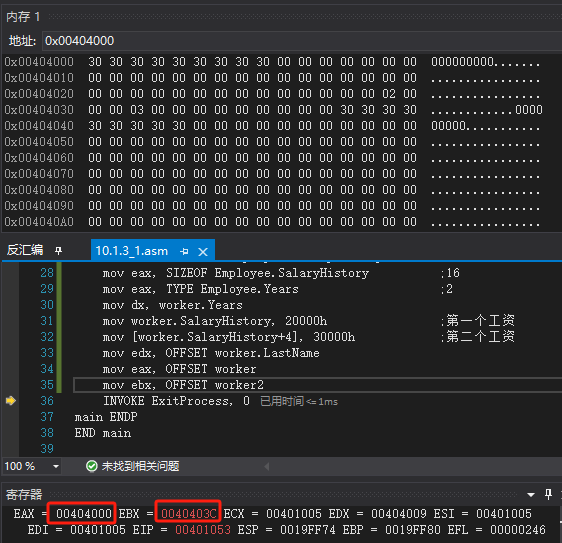Click line 34 mov eax, OFFSET worker
Viewport: 562px width, 543px height.
(x=179, y=369)
